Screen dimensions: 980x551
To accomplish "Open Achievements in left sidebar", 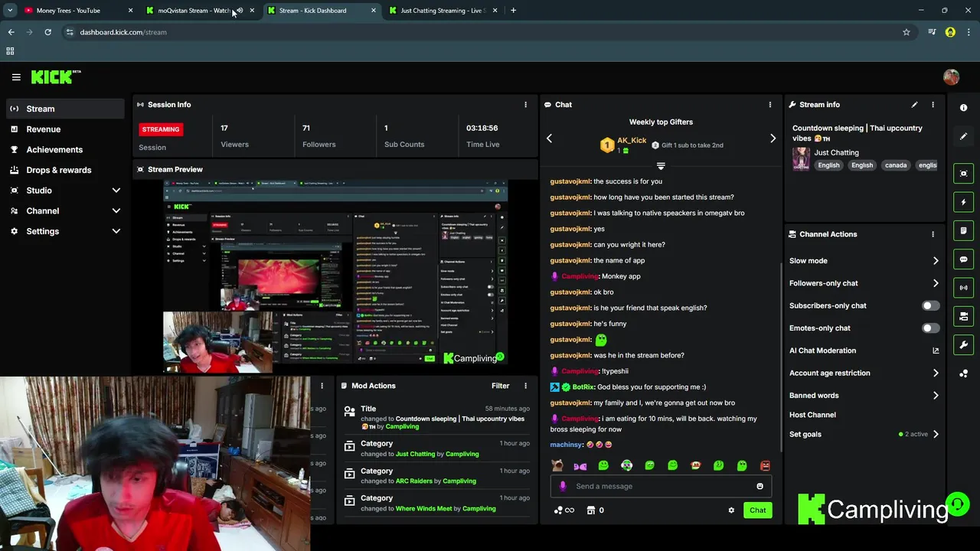I will coord(65,150).
